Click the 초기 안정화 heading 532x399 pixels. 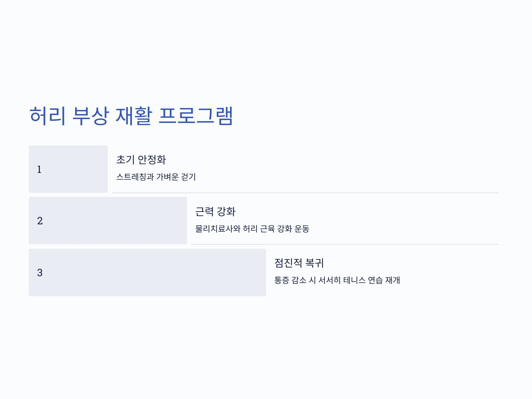[x=141, y=160]
